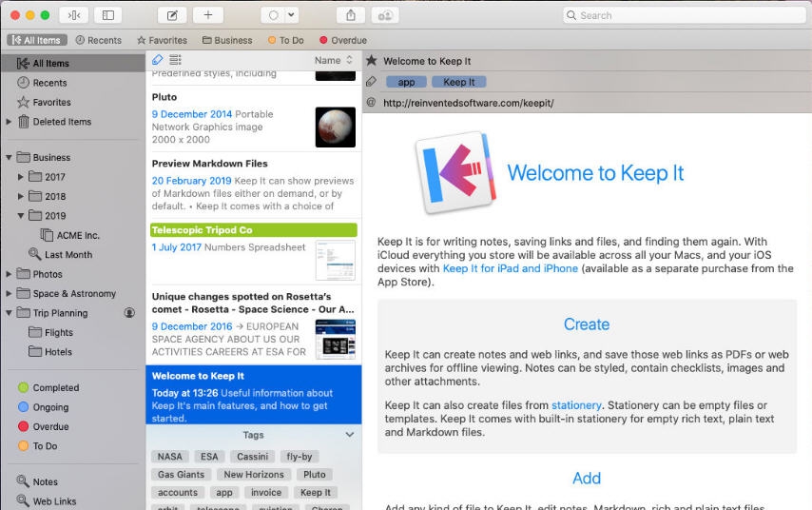Follow the Keep It for iPad and iPhone link
812x510 pixels.
(x=510, y=268)
